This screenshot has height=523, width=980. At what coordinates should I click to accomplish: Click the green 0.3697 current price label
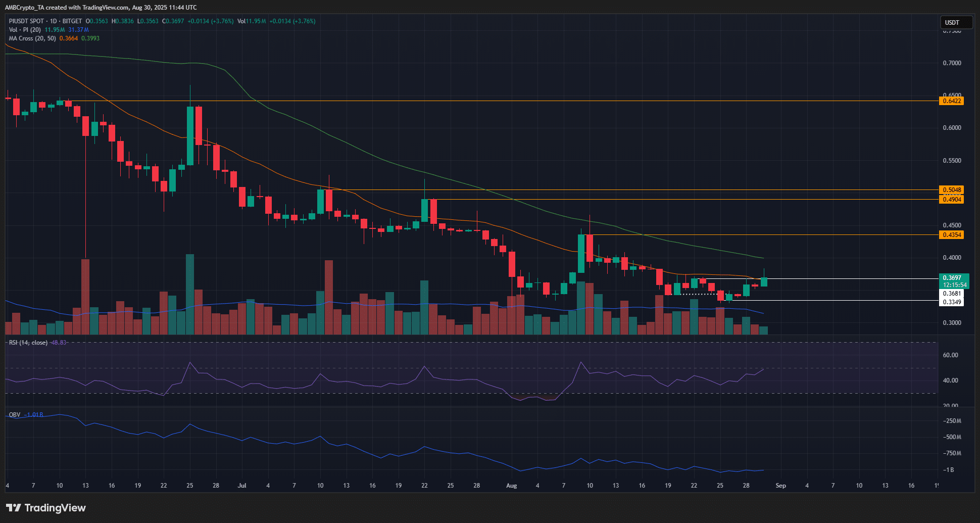[954, 278]
